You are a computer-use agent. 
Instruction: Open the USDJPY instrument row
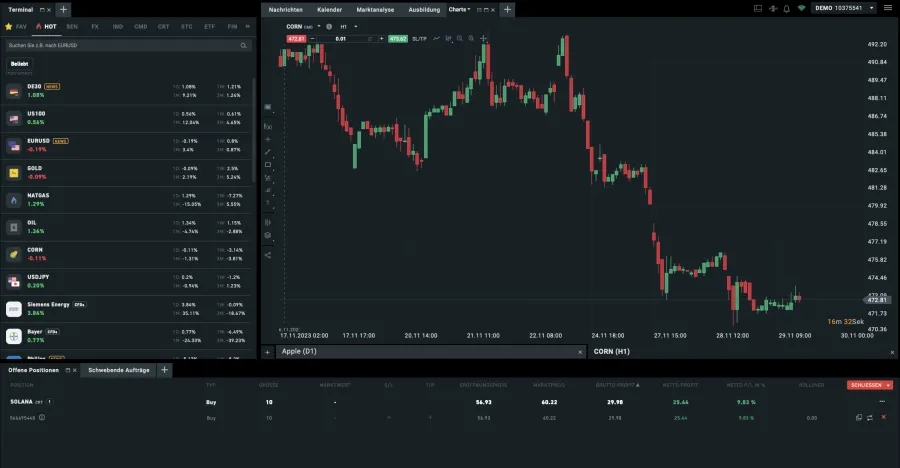pos(127,281)
